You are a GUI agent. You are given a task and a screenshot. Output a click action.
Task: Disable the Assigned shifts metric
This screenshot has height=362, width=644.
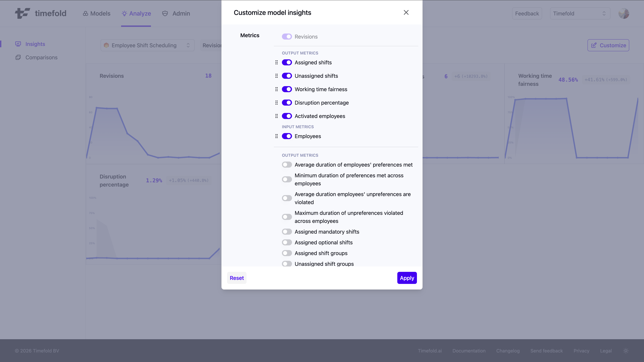pos(287,63)
